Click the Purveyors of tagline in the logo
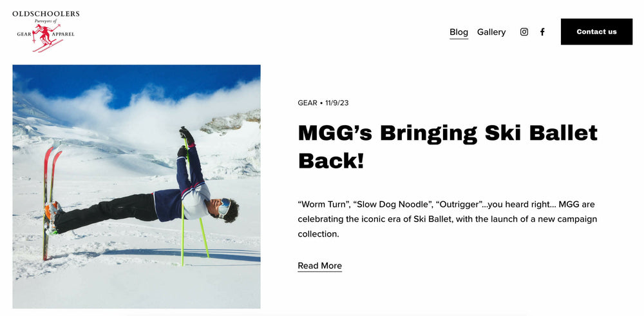This screenshot has height=316, width=644. pos(45,21)
